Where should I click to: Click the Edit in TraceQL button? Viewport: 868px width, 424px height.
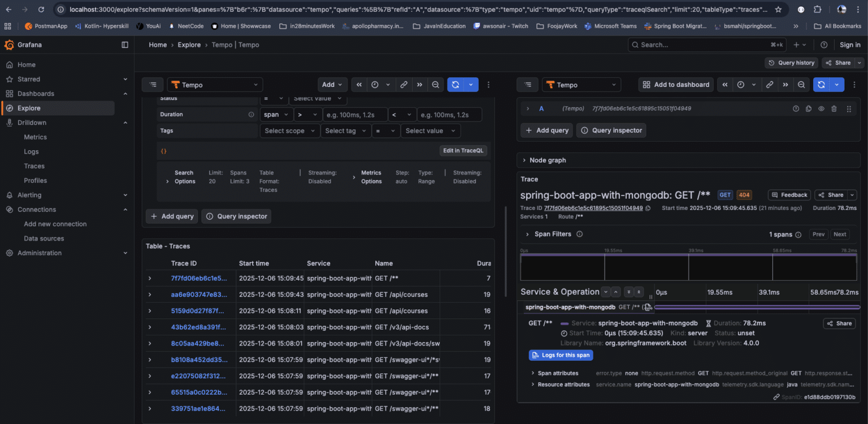click(463, 151)
